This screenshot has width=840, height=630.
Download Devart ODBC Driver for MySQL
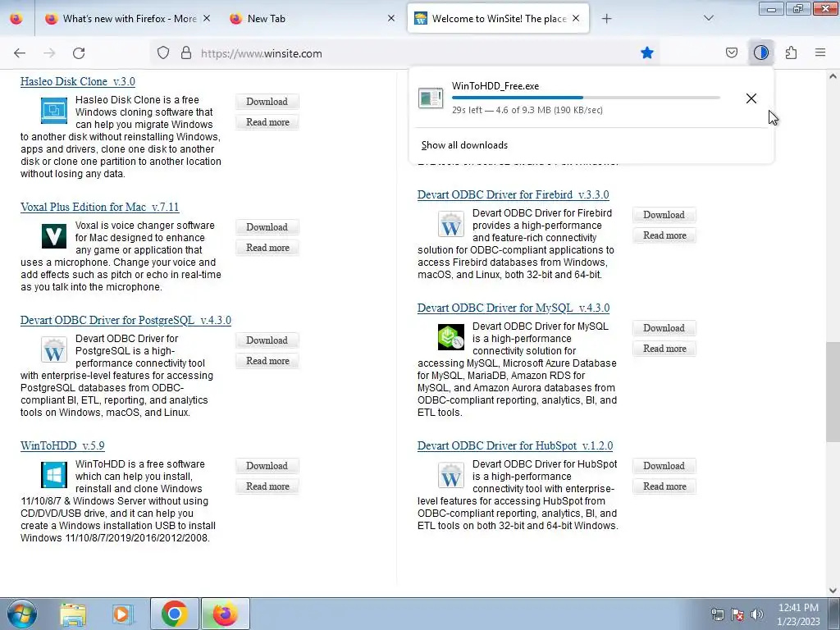point(664,328)
